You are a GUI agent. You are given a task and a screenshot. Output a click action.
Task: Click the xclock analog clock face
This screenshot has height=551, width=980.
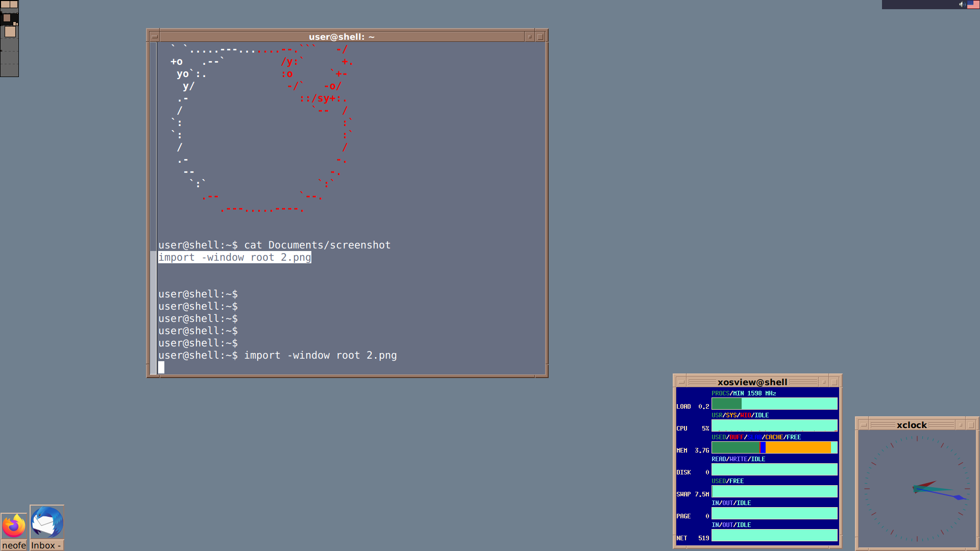click(917, 489)
